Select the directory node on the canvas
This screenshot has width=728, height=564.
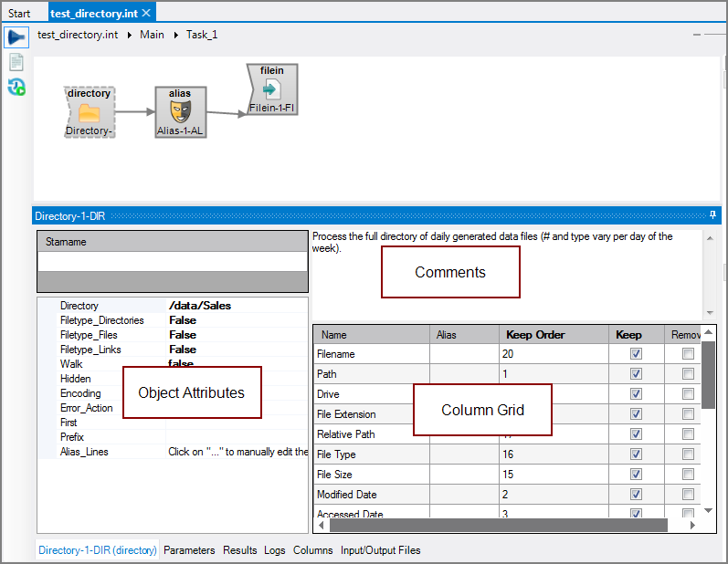[89, 112]
